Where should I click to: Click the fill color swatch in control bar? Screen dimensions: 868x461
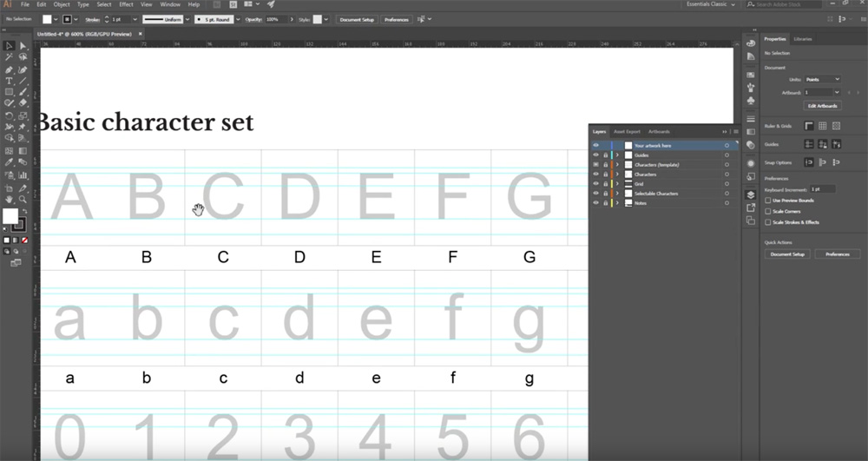point(48,18)
